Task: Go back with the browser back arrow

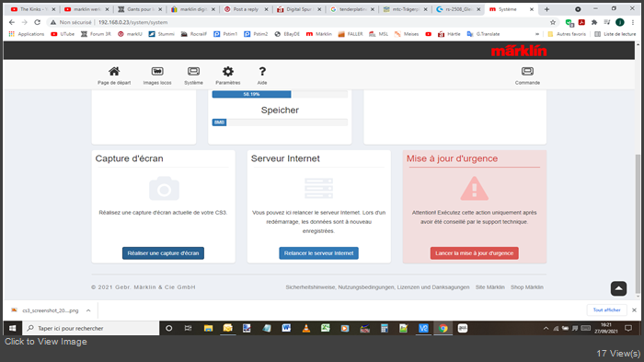Action: (11, 22)
